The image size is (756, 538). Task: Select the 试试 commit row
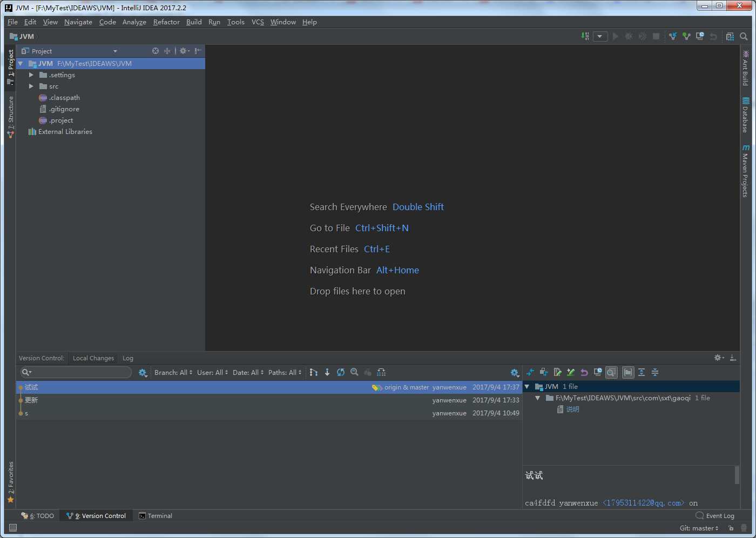click(269, 387)
